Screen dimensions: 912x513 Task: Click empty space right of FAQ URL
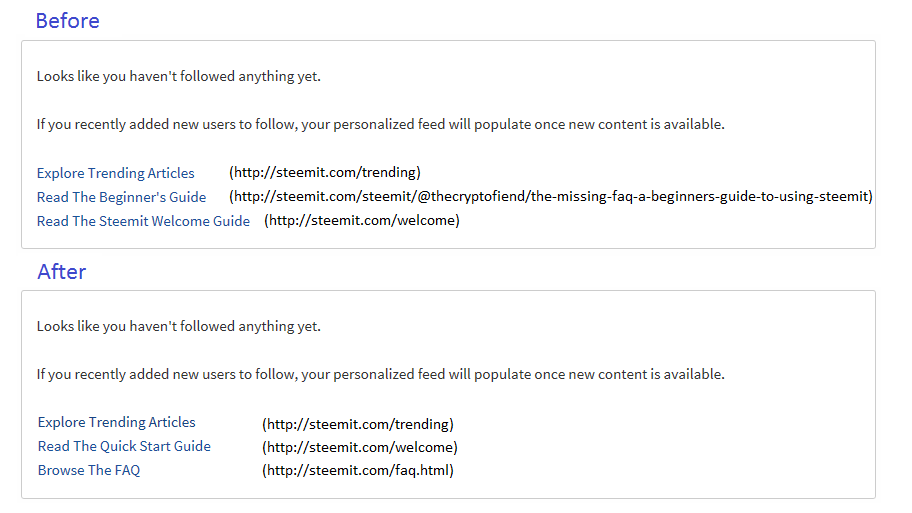click(x=663, y=470)
